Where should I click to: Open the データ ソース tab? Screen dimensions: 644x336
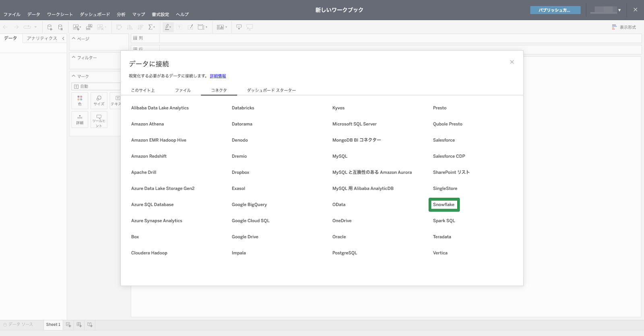(18, 325)
